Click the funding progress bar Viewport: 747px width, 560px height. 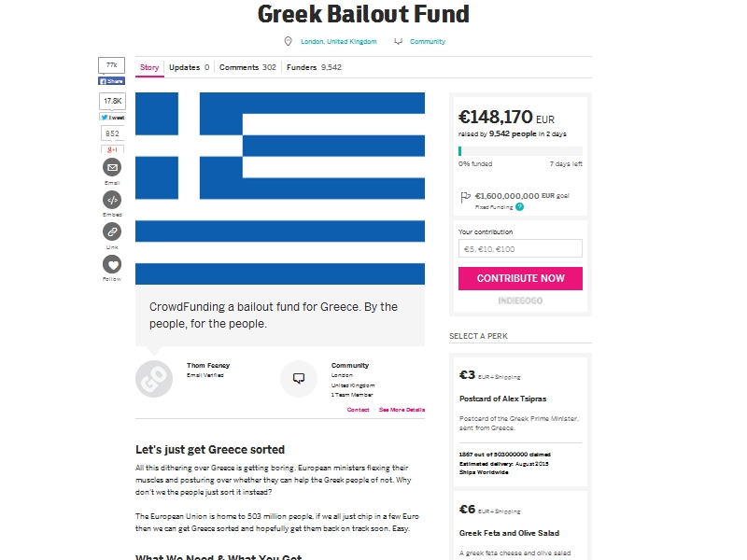point(520,151)
